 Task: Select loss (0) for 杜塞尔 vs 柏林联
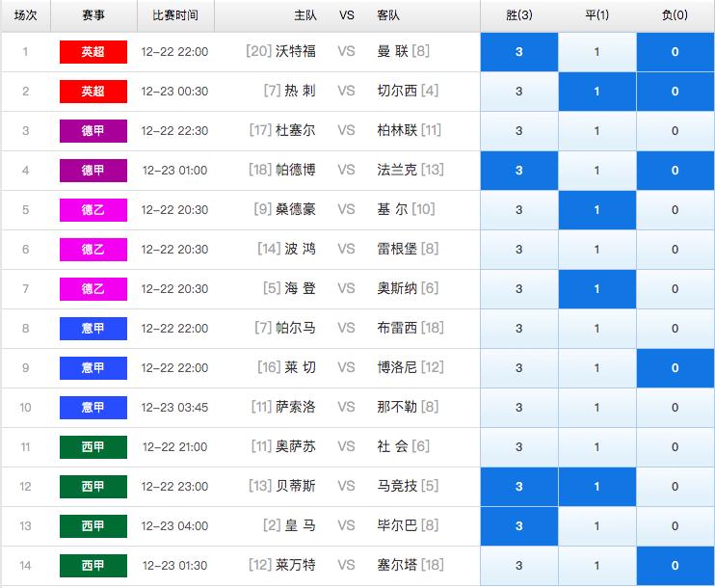click(x=675, y=131)
